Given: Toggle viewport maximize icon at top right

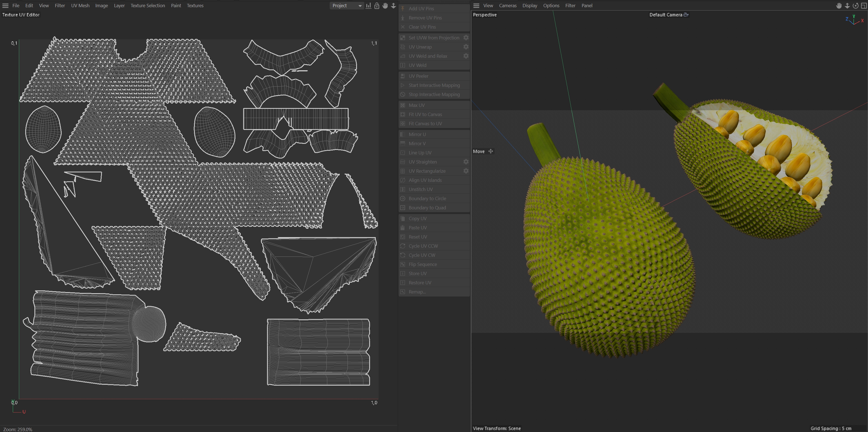Looking at the screenshot, I should (864, 6).
